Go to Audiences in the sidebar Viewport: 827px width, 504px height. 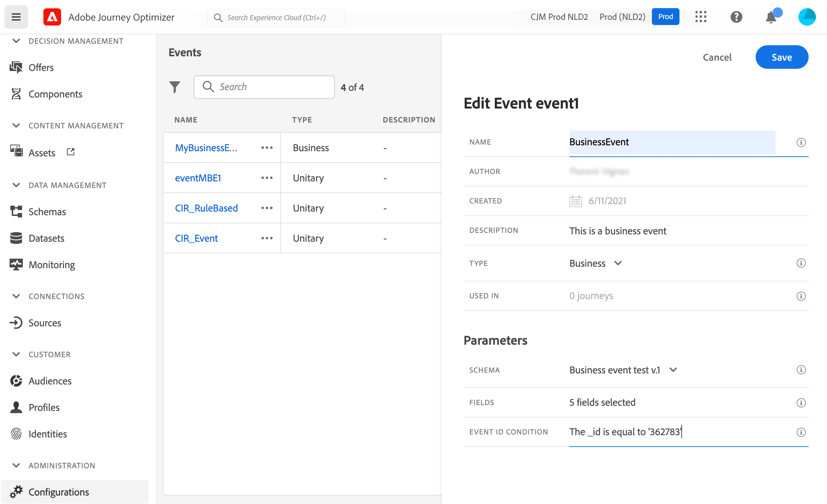50,381
